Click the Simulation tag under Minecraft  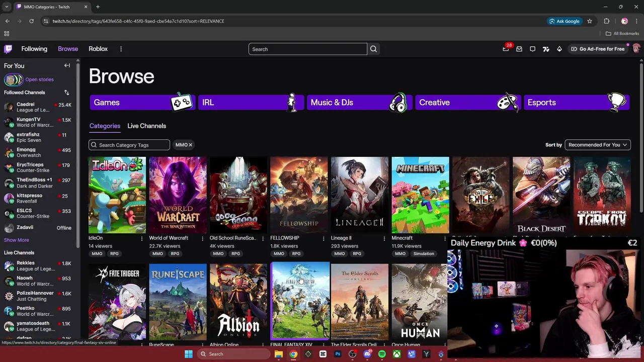[x=424, y=254]
